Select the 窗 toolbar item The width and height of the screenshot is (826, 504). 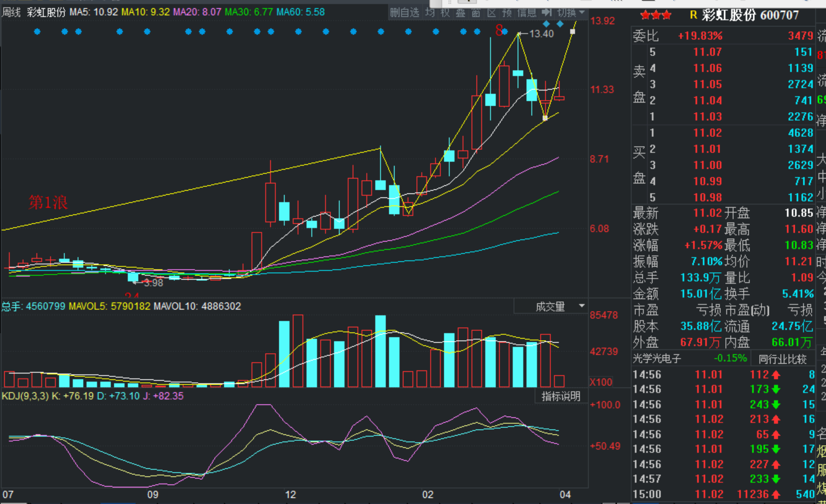(x=476, y=12)
